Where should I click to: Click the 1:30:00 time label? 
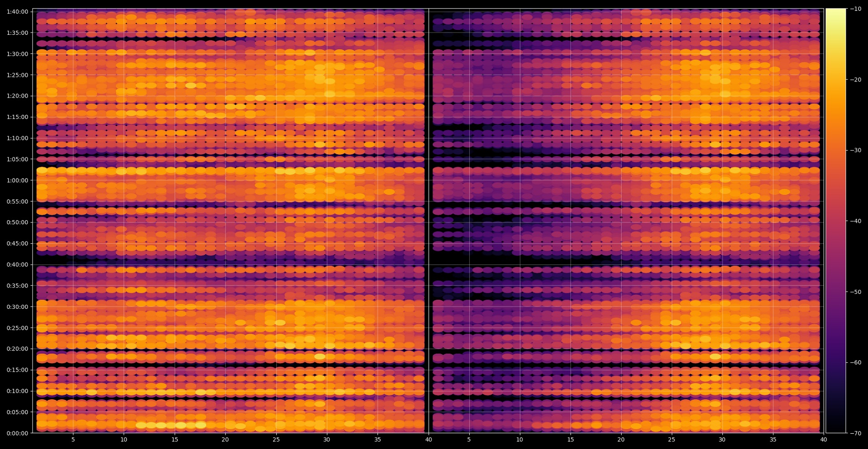17,54
